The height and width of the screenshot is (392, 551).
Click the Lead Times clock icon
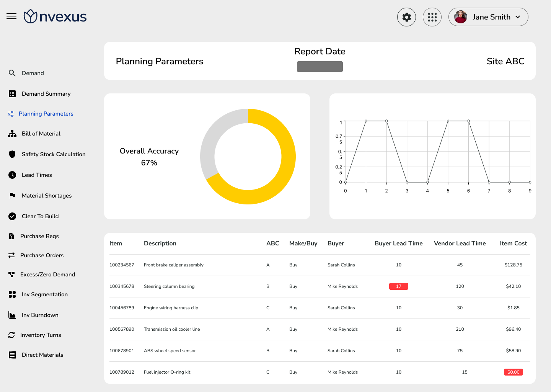tap(12, 175)
